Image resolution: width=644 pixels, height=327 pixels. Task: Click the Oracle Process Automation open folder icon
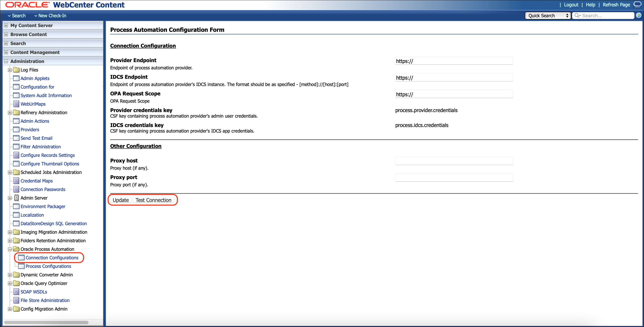coord(16,249)
